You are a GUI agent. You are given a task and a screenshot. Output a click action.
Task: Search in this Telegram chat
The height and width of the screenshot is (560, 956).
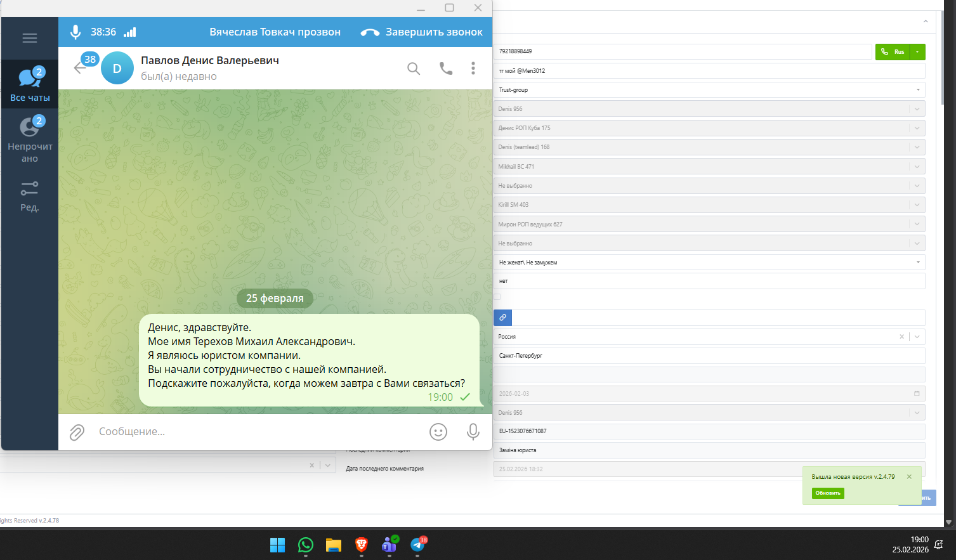(414, 68)
